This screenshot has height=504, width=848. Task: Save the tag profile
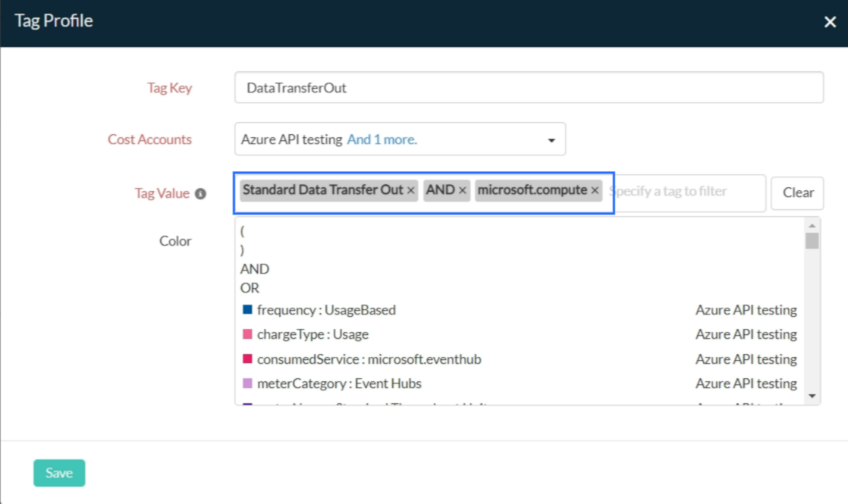tap(59, 473)
